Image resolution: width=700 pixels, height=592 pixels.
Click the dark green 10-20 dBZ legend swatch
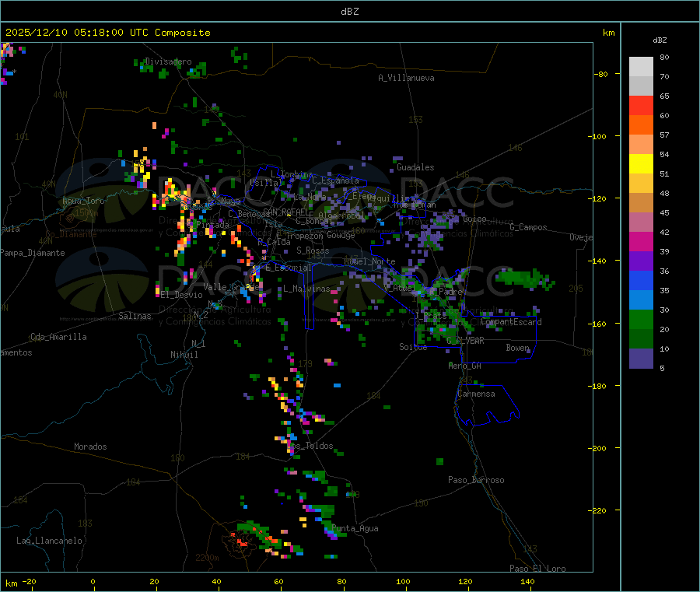tap(641, 339)
